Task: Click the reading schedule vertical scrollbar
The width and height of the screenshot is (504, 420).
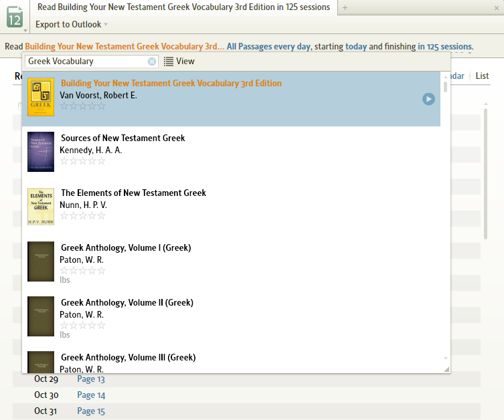Action: tap(485, 174)
